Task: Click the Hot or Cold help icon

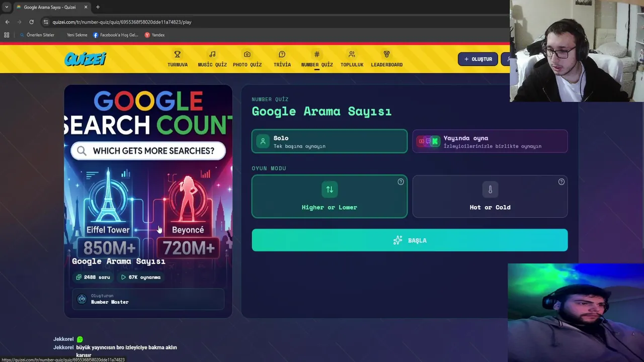Action: tap(561, 182)
